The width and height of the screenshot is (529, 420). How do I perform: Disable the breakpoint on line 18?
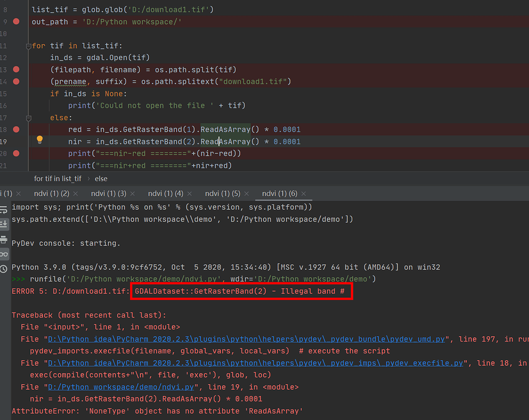pos(16,129)
